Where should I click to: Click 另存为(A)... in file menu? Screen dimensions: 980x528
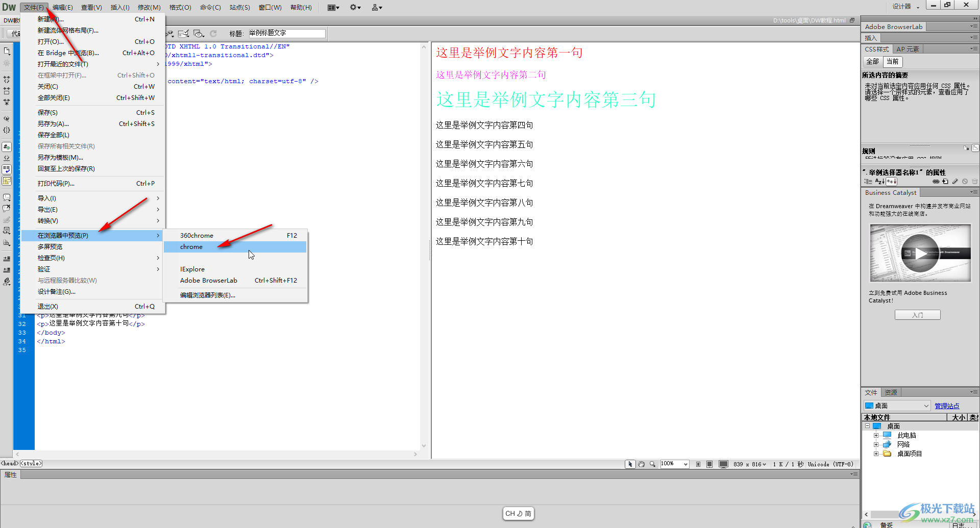pos(93,124)
